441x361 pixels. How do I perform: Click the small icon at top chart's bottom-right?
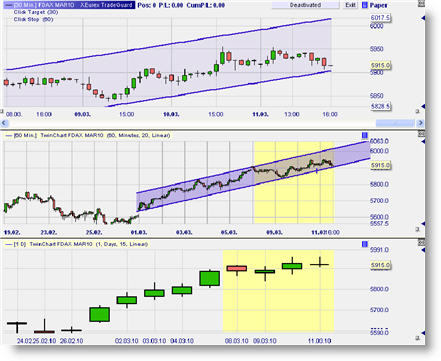(417, 111)
